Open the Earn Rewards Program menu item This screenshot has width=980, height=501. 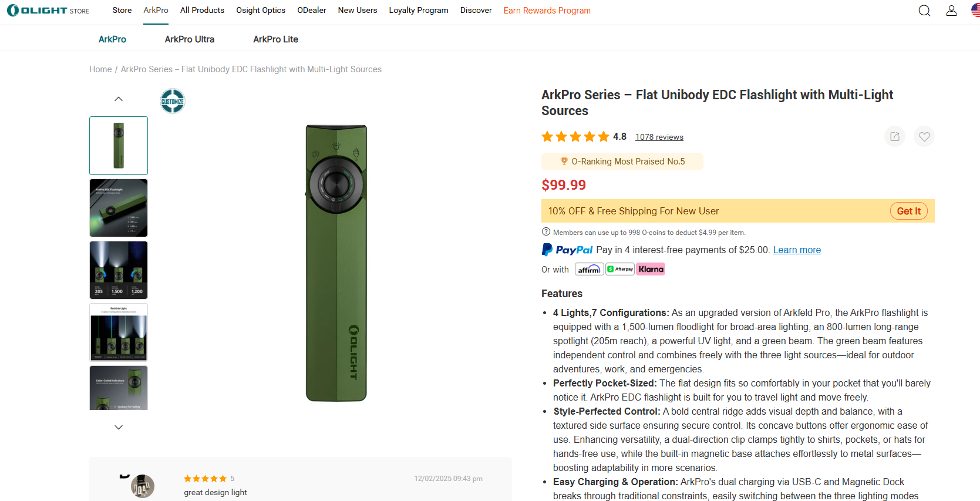547,11
